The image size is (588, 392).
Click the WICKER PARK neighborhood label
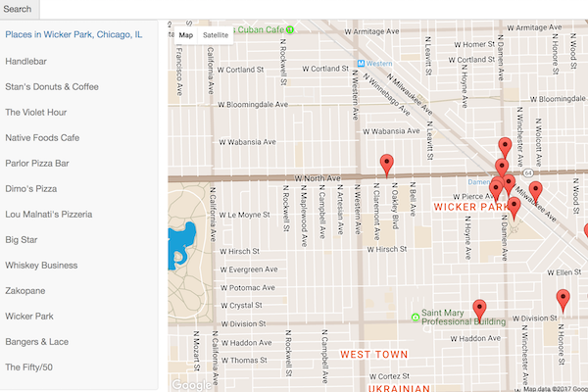471,207
